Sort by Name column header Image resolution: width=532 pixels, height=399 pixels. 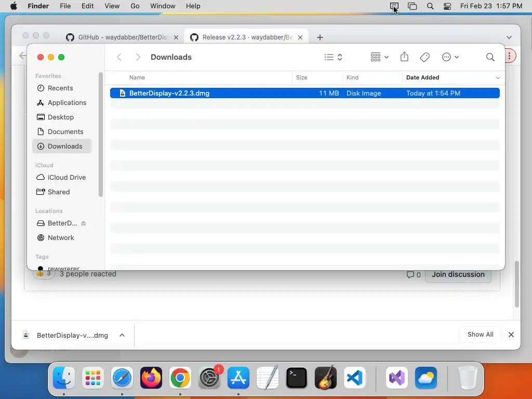pos(137,77)
